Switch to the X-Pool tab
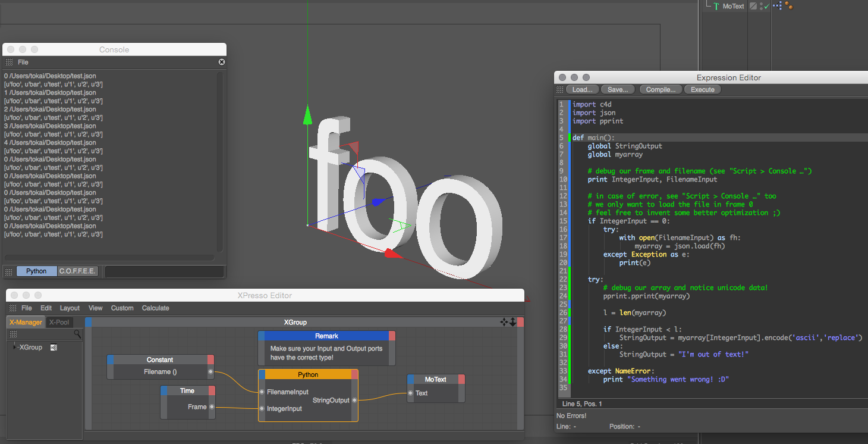The image size is (868, 444). (x=59, y=322)
